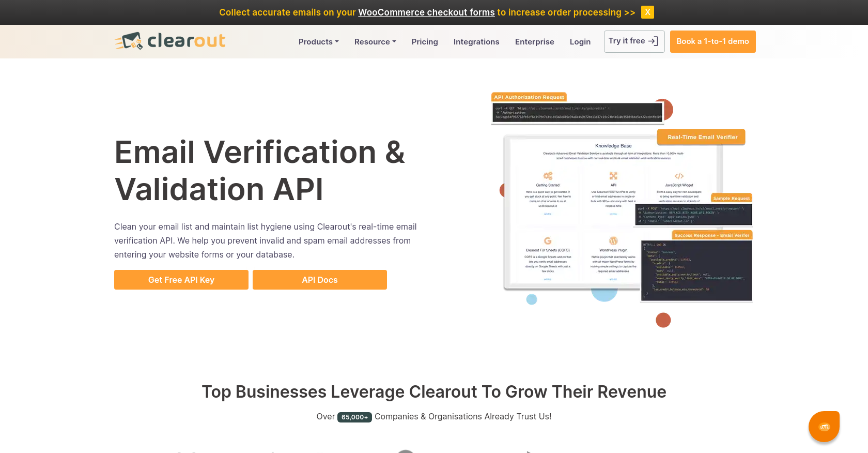Book a 1-to-1 demo
Screen dimensions: 868x453
coord(712,41)
